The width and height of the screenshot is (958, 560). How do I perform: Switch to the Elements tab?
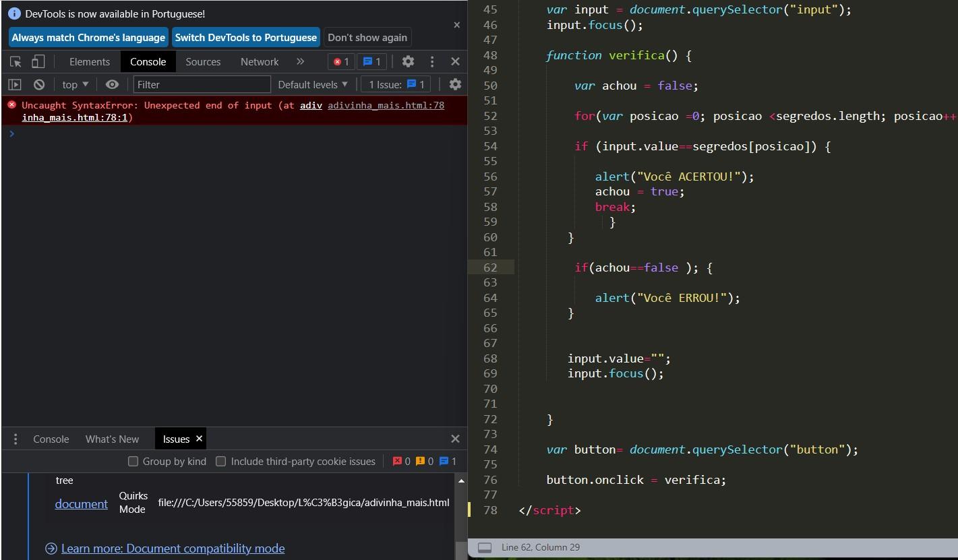[90, 61]
